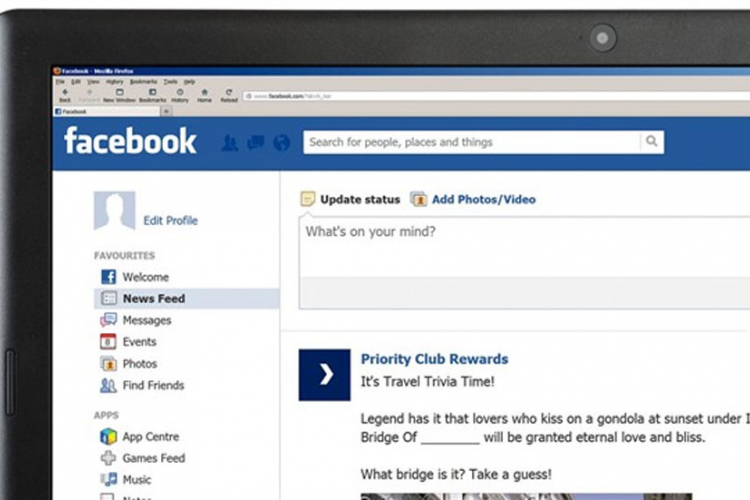Click the Forward toolbar button
Screen dimensions: 750x500
click(89, 95)
